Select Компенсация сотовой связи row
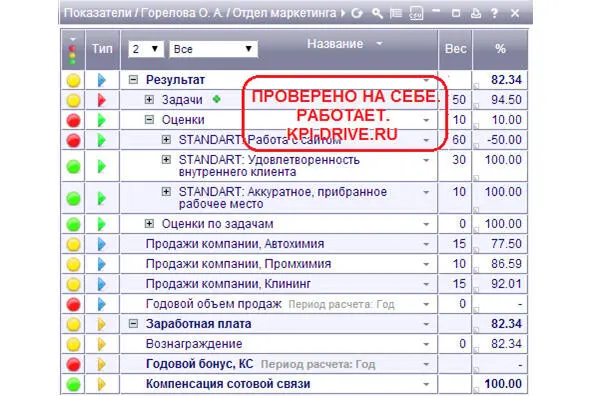The height and width of the screenshot is (396, 591). click(x=294, y=384)
